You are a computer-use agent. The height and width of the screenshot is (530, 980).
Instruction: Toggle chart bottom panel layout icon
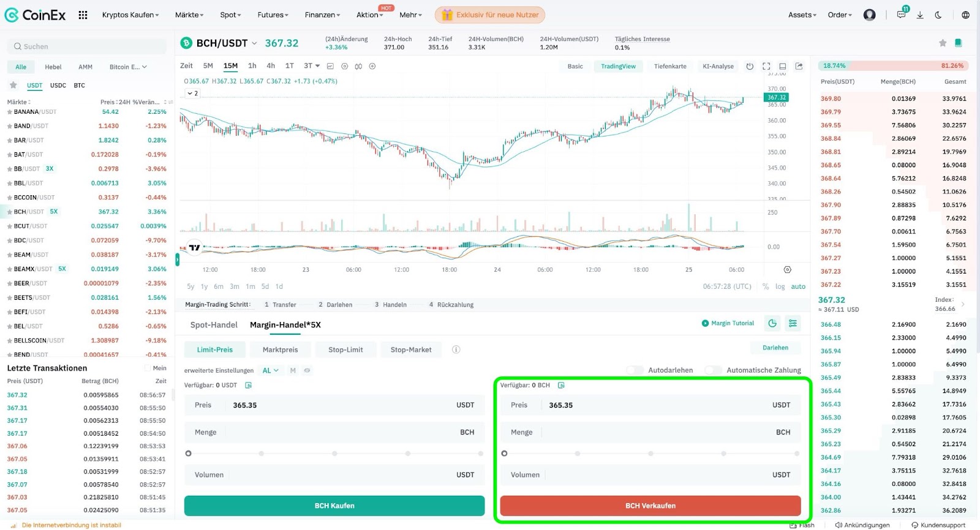click(782, 66)
